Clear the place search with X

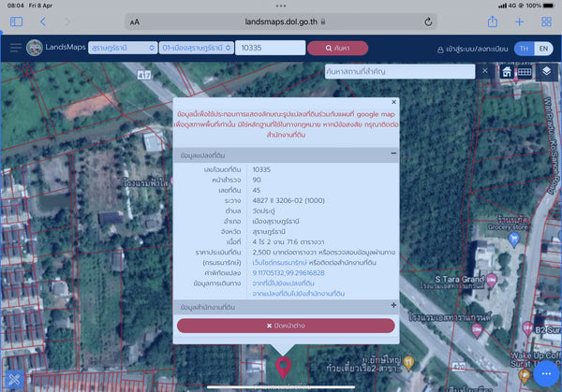pyautogui.click(x=484, y=71)
